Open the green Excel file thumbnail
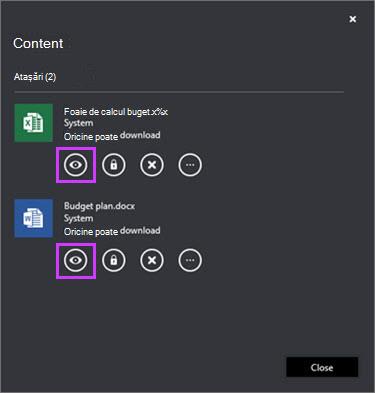The height and width of the screenshot is (393, 375). [x=33, y=123]
